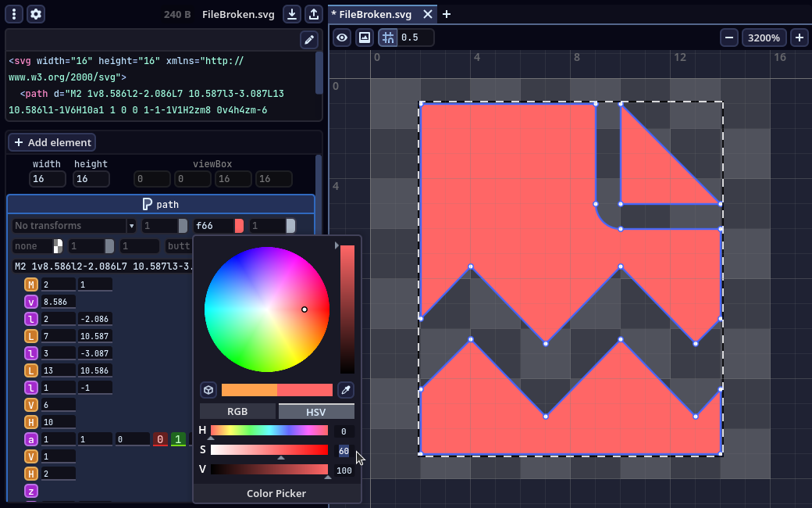Add a new tab with the plus icon
This screenshot has width=812, height=508.
tap(447, 14)
